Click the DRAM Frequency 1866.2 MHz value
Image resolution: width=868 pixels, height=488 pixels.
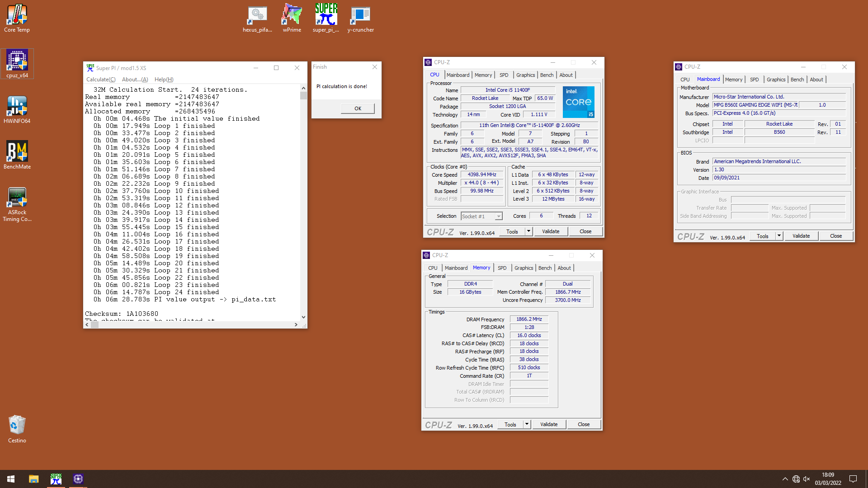coord(529,319)
